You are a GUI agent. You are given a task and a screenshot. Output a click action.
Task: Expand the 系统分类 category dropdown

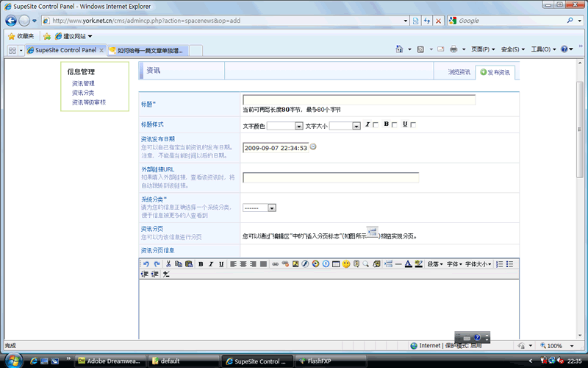pos(259,208)
